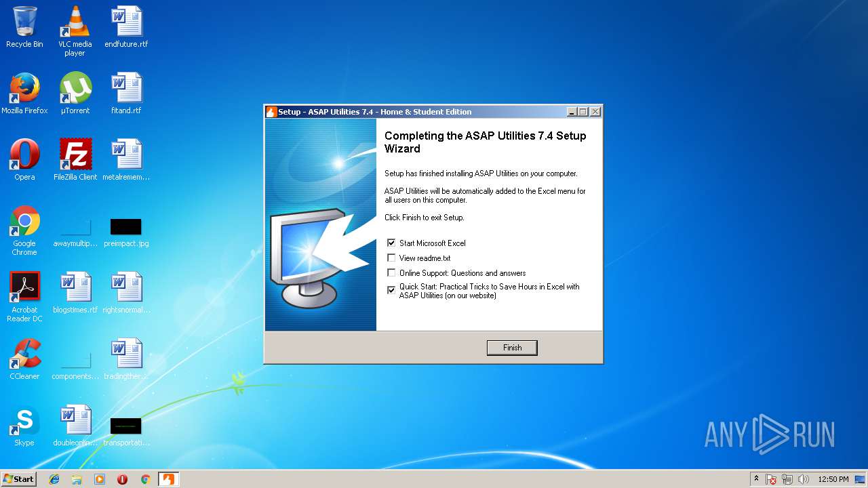Image resolution: width=868 pixels, height=488 pixels.
Task: Select CCleaner desktop shortcut
Action: click(24, 359)
